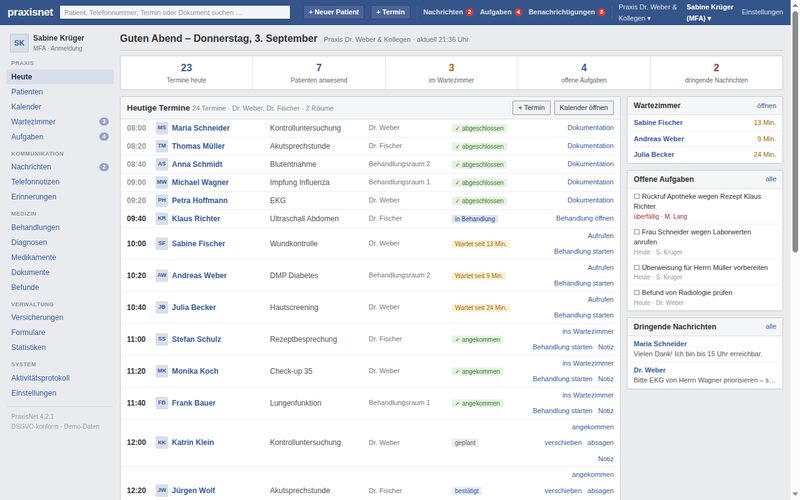Viewport: 800px width, 500px height.
Task: Open Dokumentation for Anna Schmidt
Action: pos(590,164)
